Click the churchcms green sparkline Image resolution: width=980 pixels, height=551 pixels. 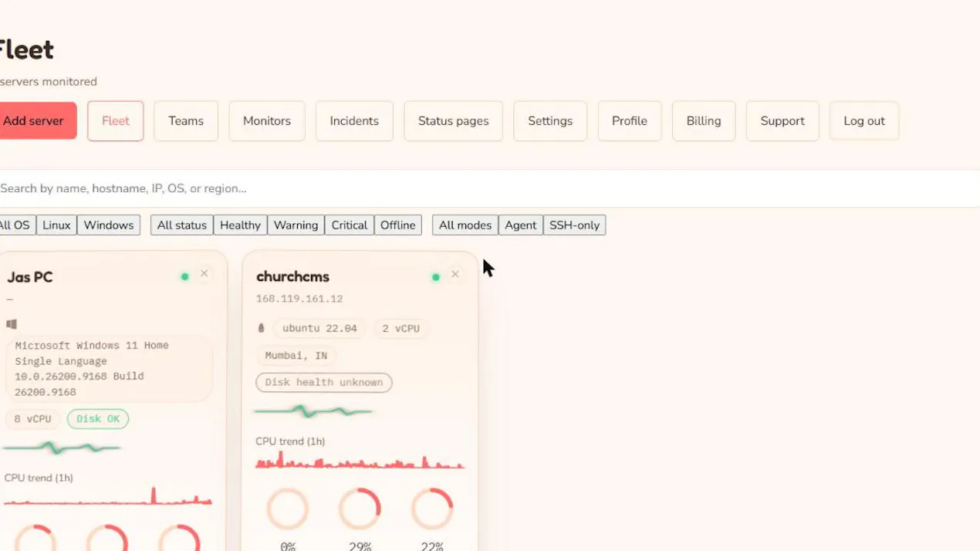313,411
